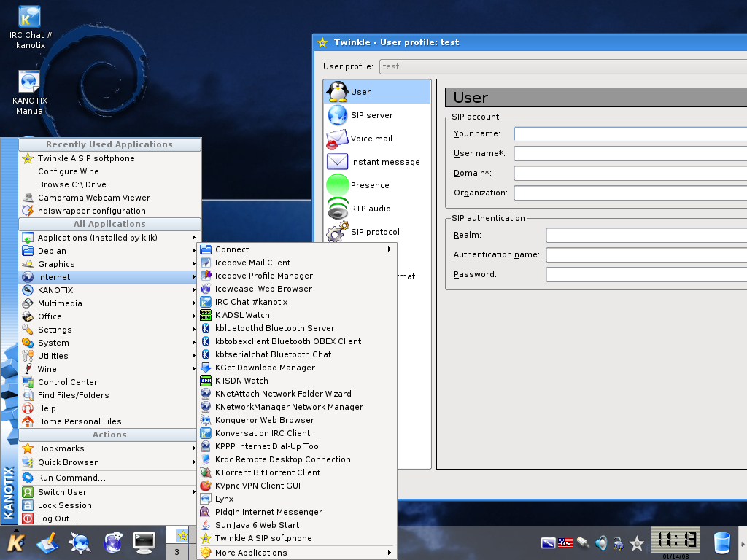The width and height of the screenshot is (747, 560).
Task: Expand the Office submenu
Action: point(109,316)
